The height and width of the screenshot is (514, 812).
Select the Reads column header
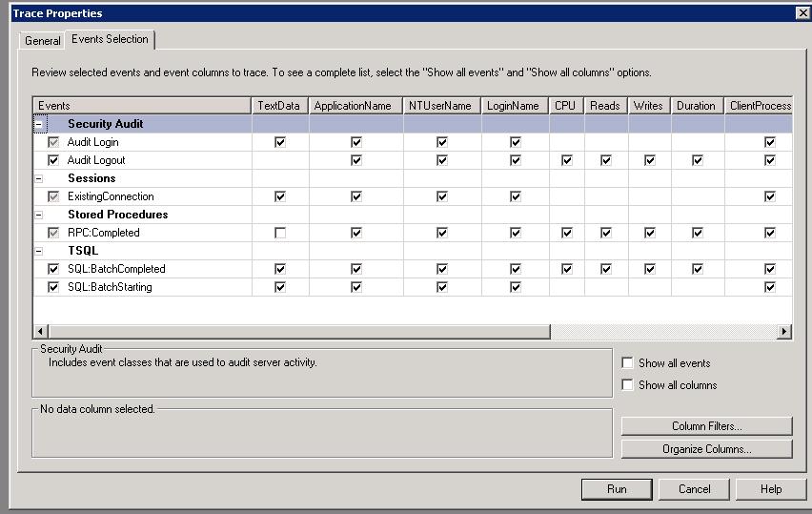coord(606,106)
